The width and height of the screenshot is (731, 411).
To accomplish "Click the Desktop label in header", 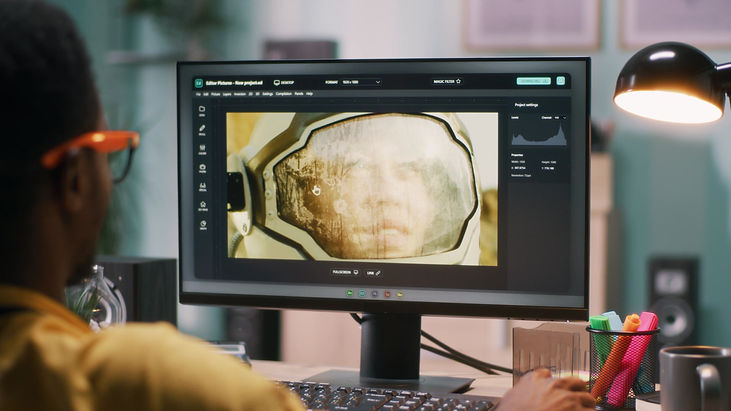I will pyautogui.click(x=288, y=82).
